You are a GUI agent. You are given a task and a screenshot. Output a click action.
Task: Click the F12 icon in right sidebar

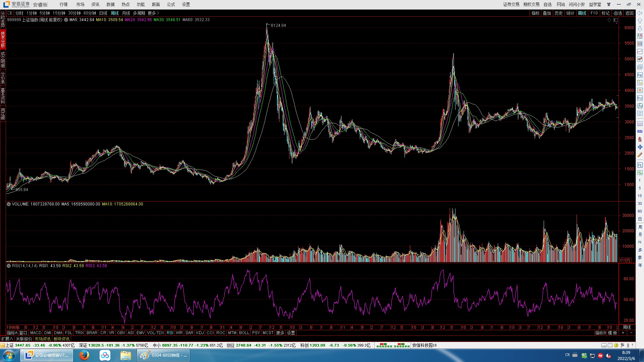[x=640, y=98]
